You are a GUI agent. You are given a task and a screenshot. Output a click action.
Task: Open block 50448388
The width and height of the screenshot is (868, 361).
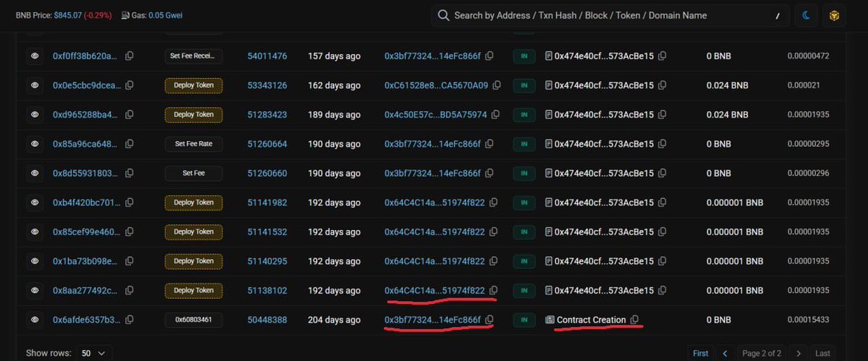pyautogui.click(x=267, y=320)
